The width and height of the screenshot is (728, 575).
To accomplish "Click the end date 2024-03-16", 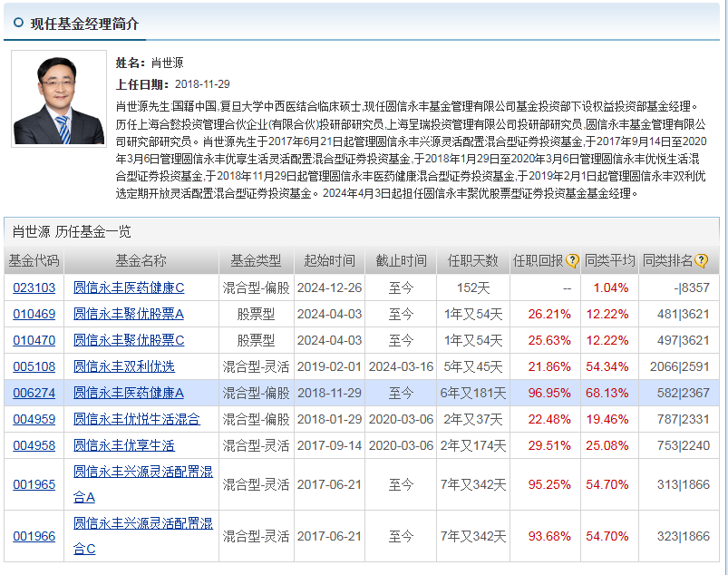I will 401,367.
